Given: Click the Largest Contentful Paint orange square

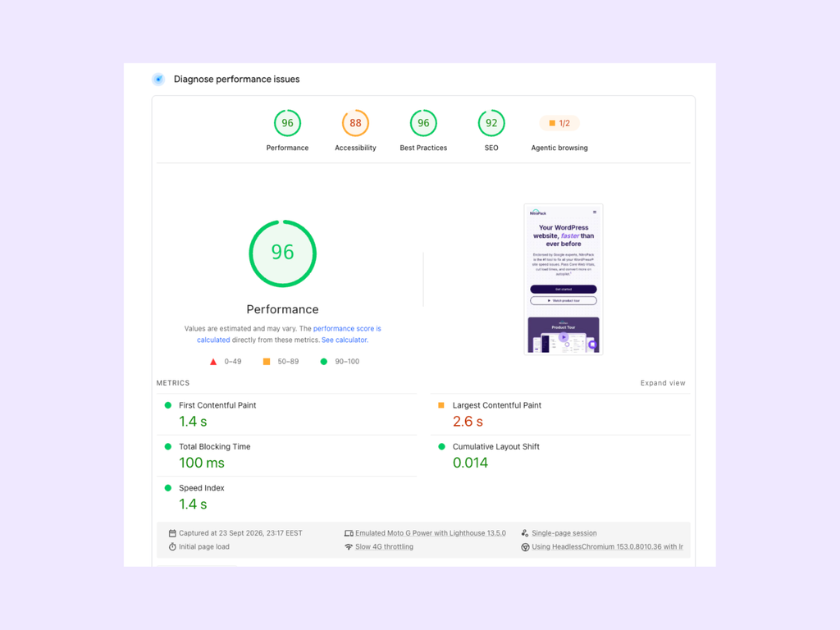Looking at the screenshot, I should (441, 405).
